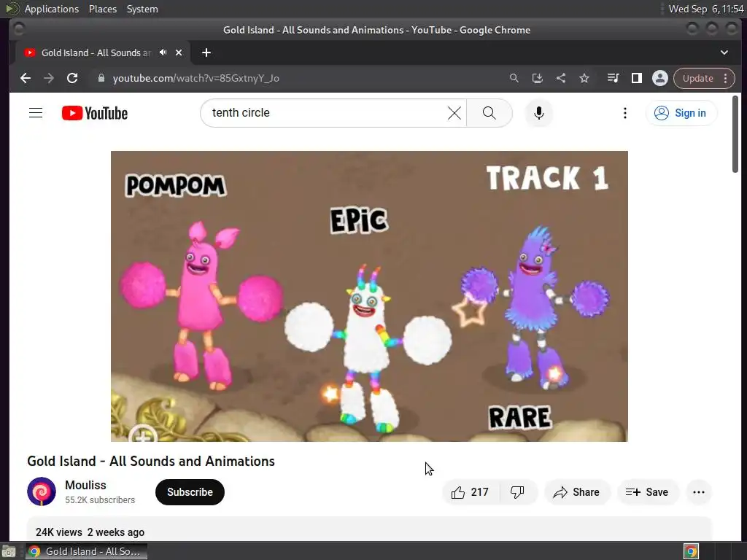Subscribe to Mouliss channel
This screenshot has width=747, height=560.
coord(190,492)
